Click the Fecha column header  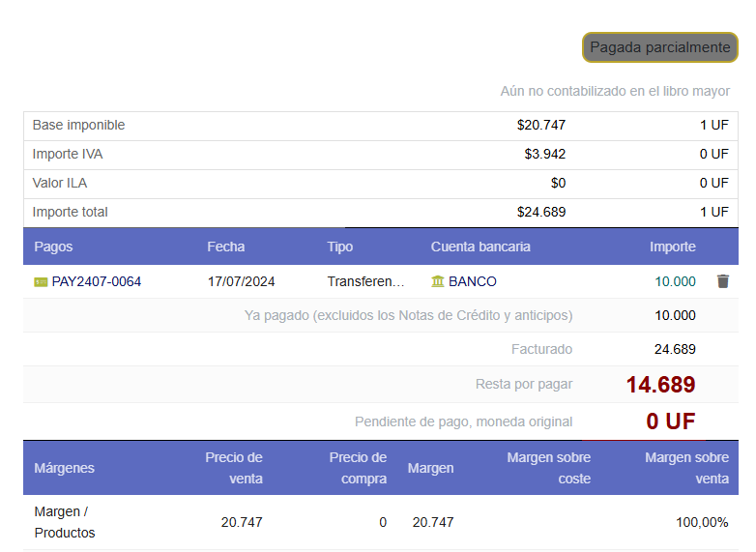(x=226, y=247)
